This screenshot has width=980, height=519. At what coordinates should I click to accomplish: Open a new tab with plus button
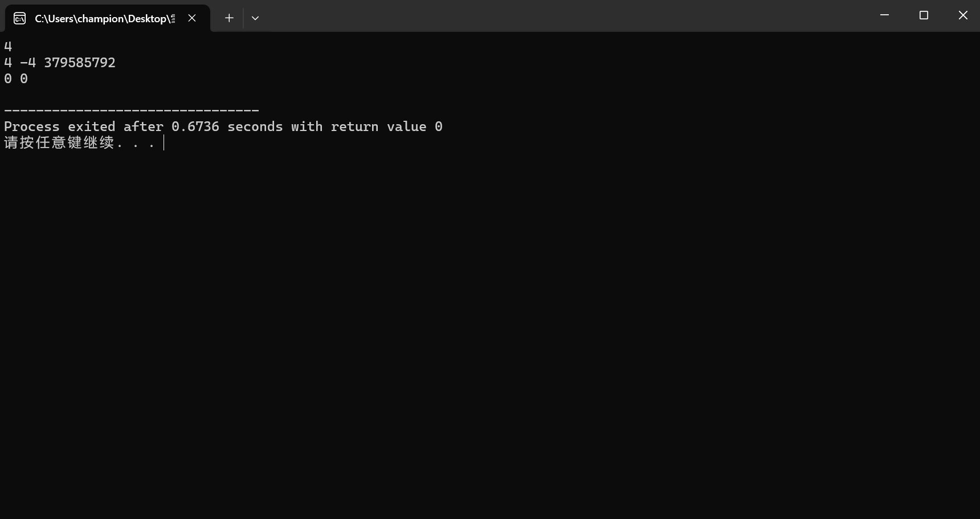229,18
